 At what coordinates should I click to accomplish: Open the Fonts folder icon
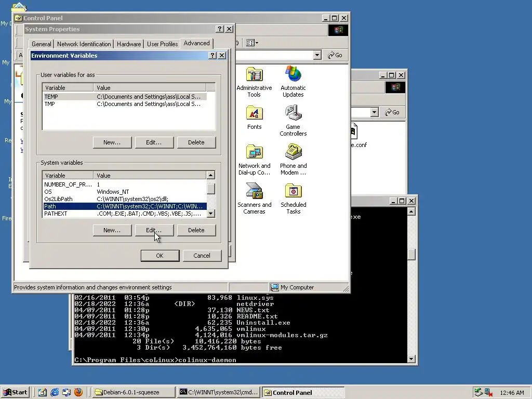(254, 113)
